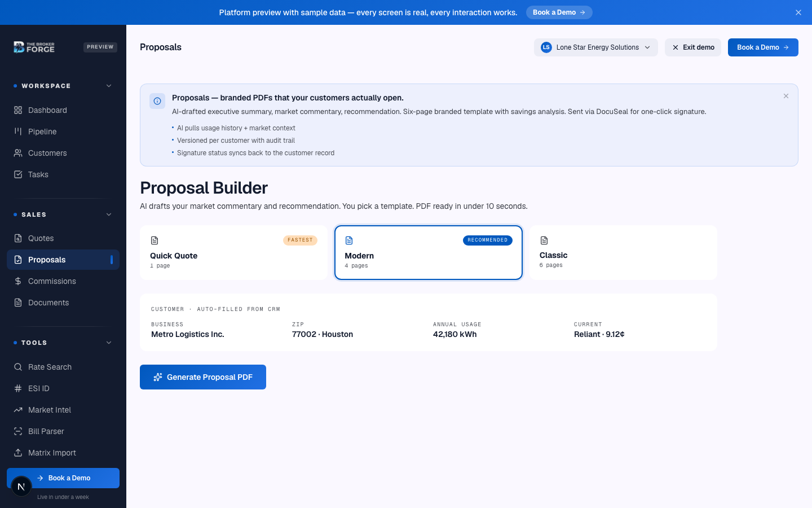This screenshot has width=812, height=508.
Task: Click the 42,180 kWh annual usage
Action: [x=455, y=334]
